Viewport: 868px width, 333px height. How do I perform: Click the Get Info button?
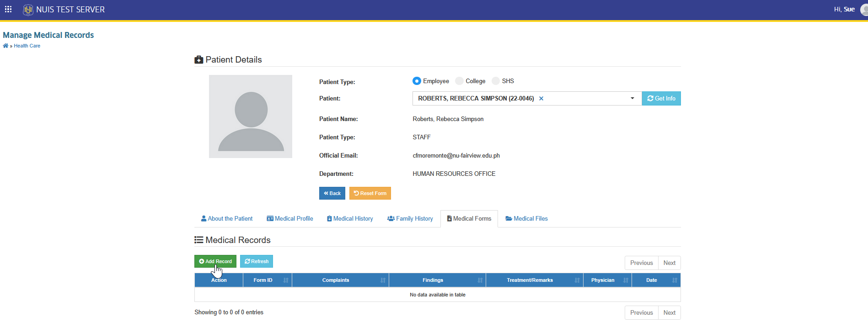tap(661, 98)
